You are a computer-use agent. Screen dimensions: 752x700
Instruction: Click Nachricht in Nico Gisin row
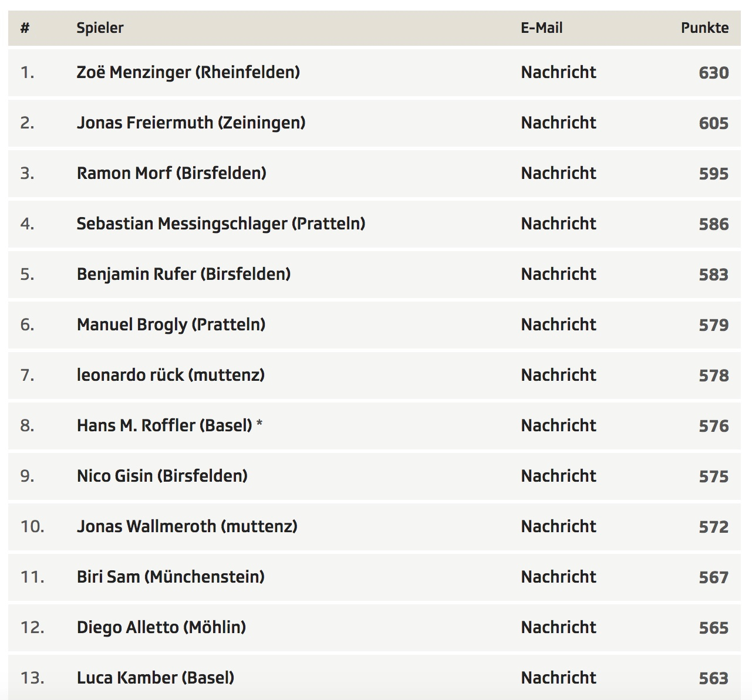pos(558,476)
